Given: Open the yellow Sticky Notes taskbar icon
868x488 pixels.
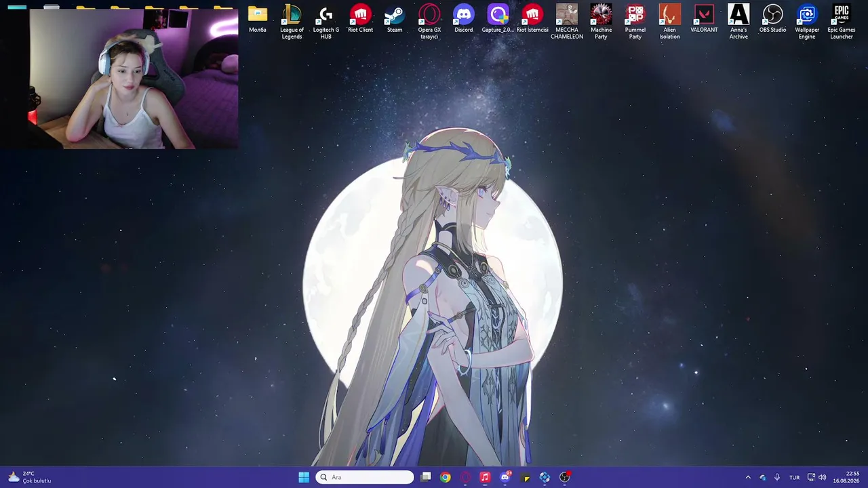Looking at the screenshot, I should click(x=525, y=477).
